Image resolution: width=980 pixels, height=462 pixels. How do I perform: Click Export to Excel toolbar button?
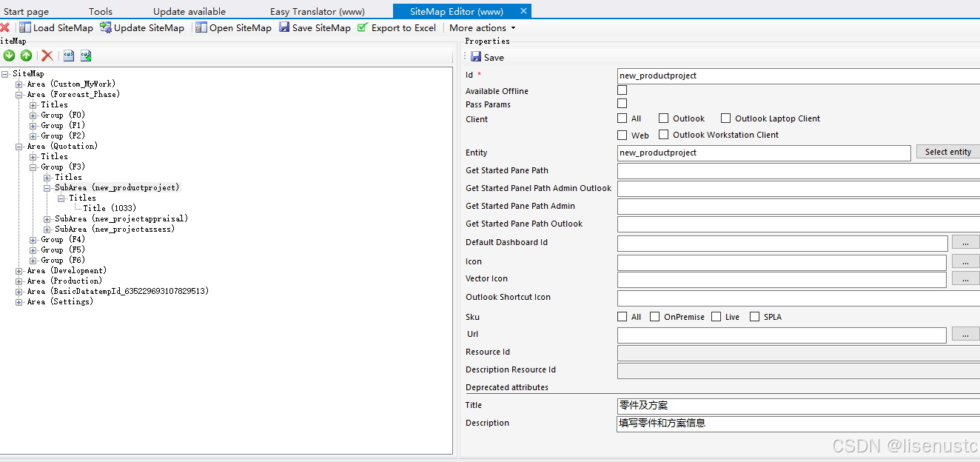tap(396, 27)
